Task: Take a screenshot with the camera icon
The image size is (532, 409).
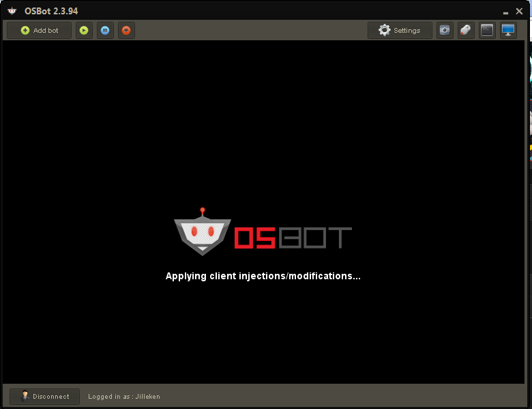Action: pyautogui.click(x=445, y=31)
